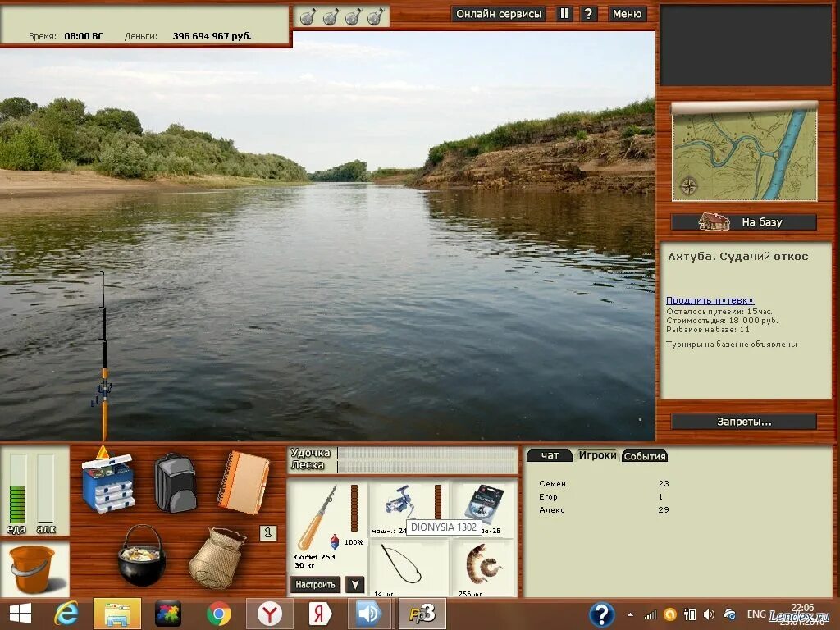The height and width of the screenshot is (630, 840).
Task: Open the Меню button
Action: [x=627, y=14]
